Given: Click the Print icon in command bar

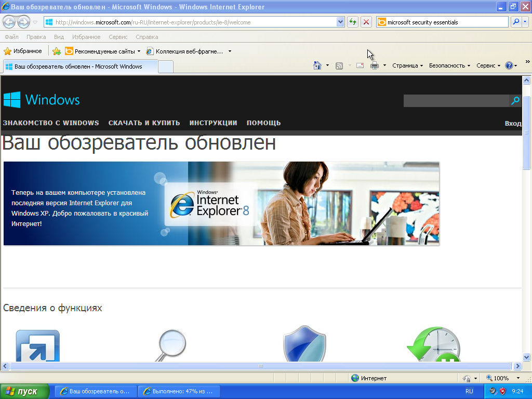Looking at the screenshot, I should [374, 65].
